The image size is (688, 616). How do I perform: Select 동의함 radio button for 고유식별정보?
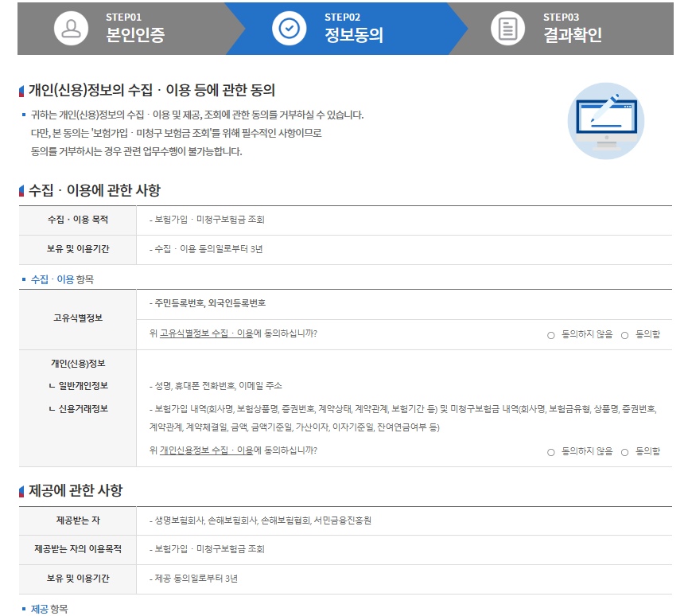pos(624,334)
